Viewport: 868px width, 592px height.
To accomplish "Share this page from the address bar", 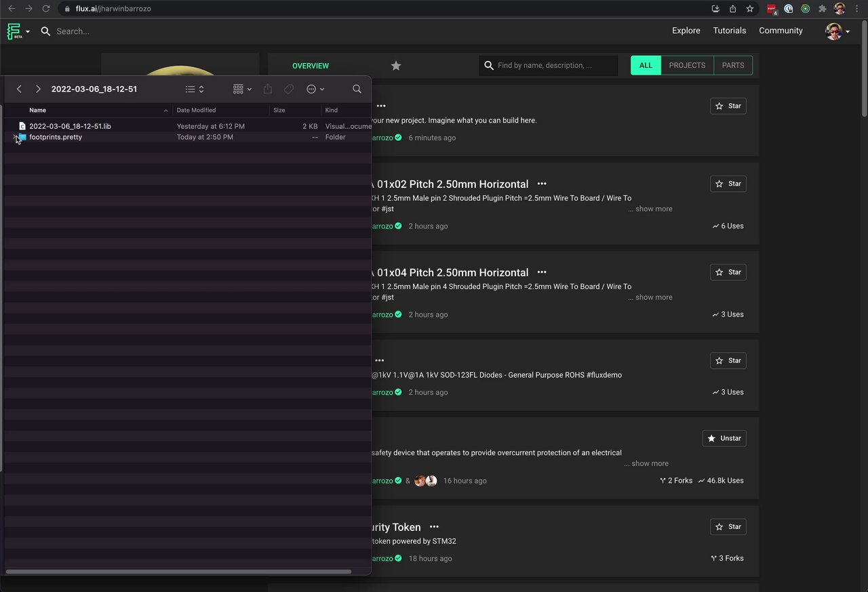I will (x=732, y=9).
